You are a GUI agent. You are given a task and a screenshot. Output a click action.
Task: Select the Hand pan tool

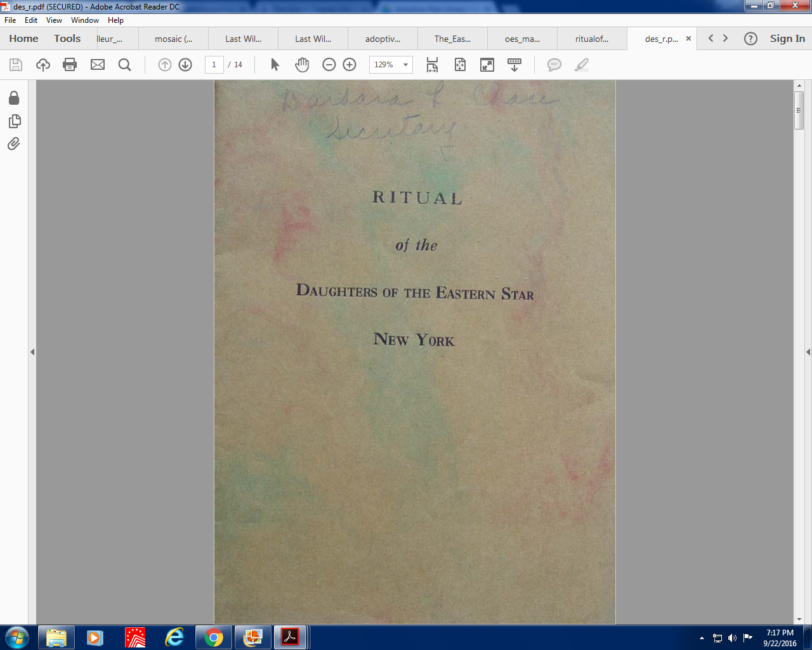[302, 65]
